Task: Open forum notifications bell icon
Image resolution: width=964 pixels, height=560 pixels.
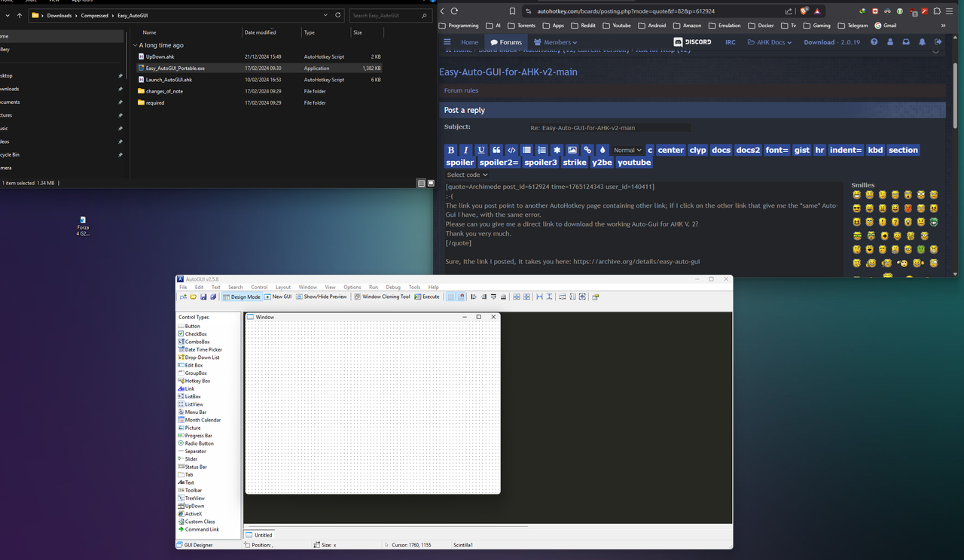Action: 922,42
